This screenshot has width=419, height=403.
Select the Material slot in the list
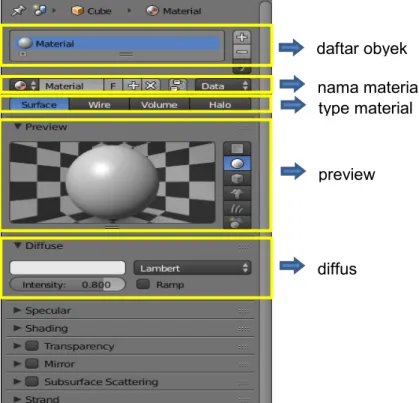coord(117,44)
